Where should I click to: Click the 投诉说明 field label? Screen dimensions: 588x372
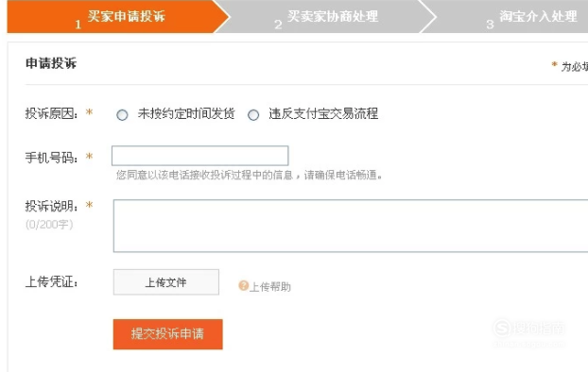click(x=51, y=206)
